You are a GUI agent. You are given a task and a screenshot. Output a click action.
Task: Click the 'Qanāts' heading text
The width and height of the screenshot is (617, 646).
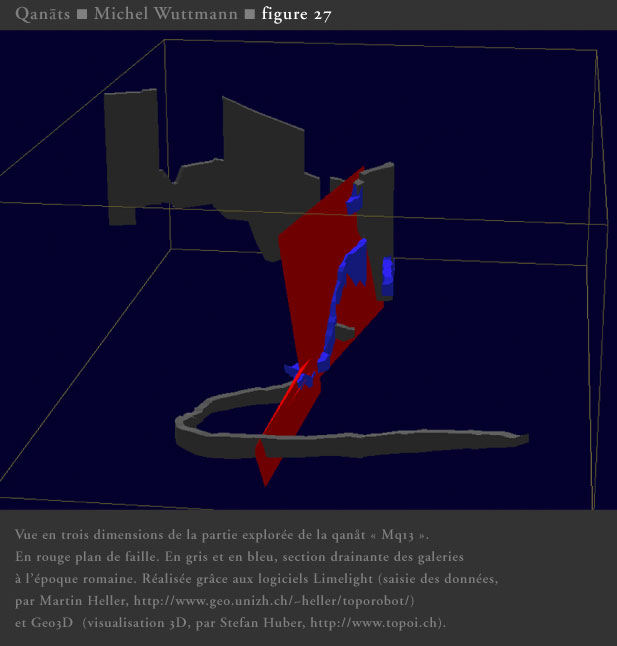[x=43, y=14]
